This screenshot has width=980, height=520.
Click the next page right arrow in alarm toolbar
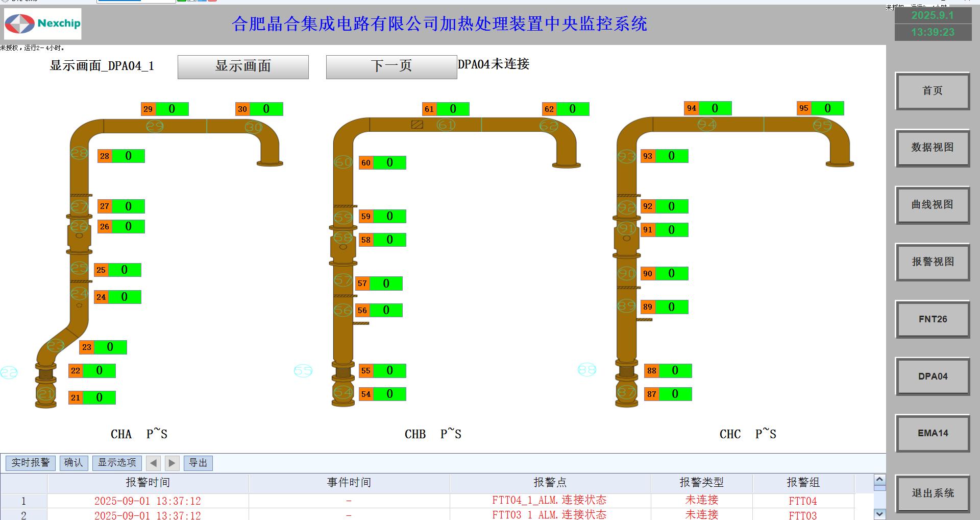coord(172,463)
